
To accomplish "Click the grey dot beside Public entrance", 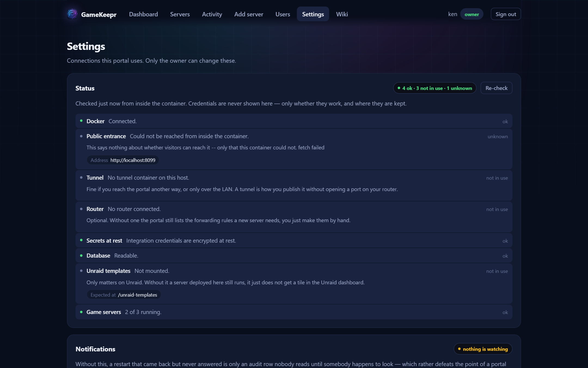I will click(81, 136).
